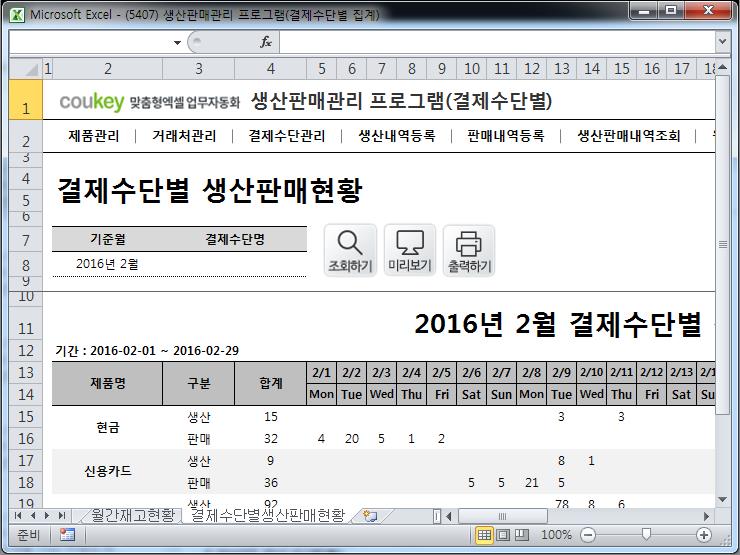Click the value 20 under 2/2
Screen dimensions: 740x555
pyautogui.click(x=352, y=439)
